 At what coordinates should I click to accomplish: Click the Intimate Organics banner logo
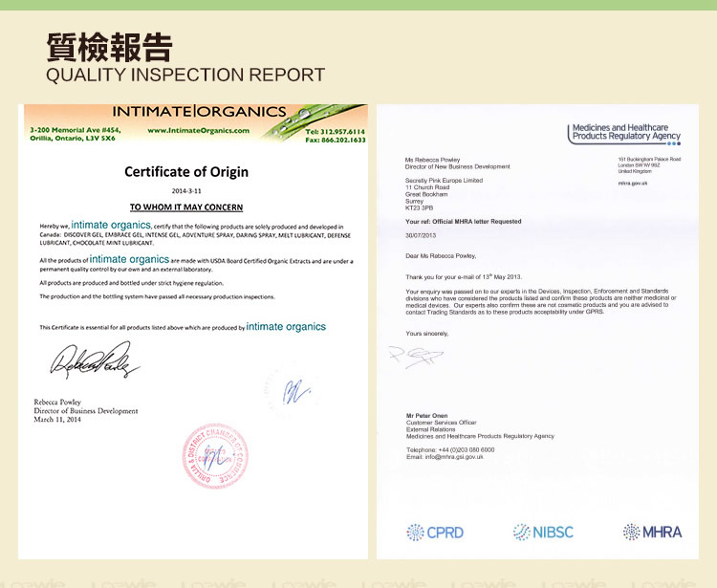(x=199, y=112)
